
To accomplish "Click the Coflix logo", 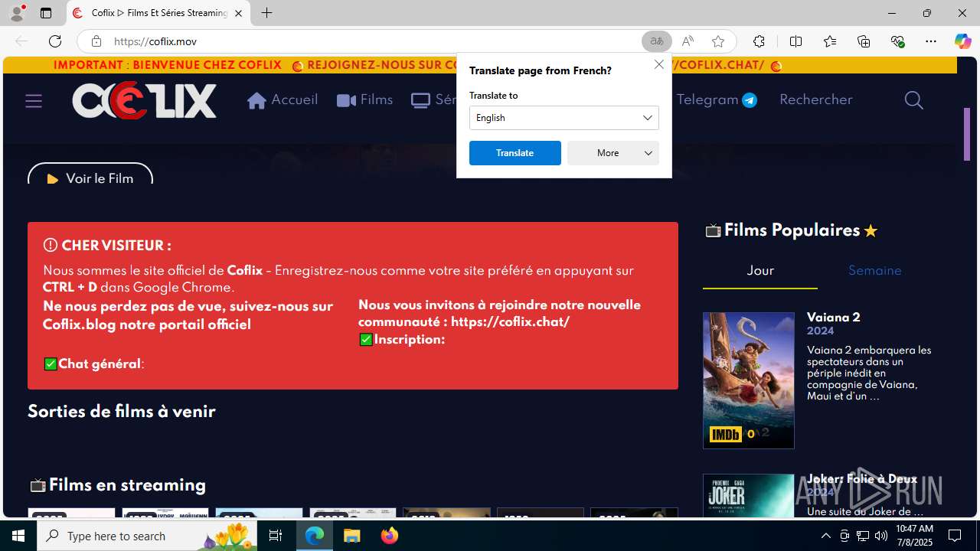I will tap(144, 101).
